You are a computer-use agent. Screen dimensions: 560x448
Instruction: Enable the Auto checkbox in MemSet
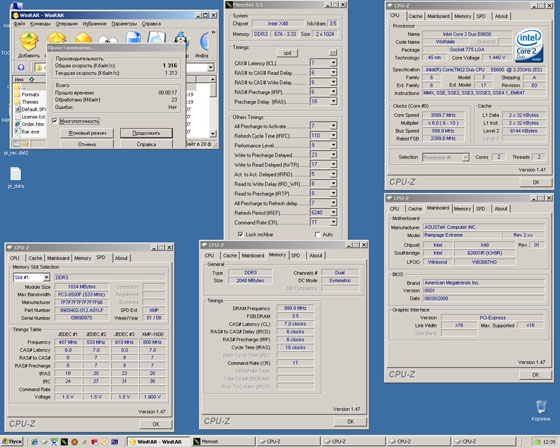318,234
